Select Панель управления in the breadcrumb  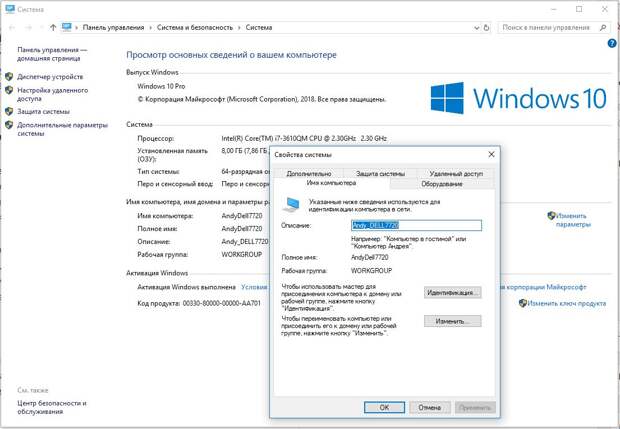(x=113, y=28)
